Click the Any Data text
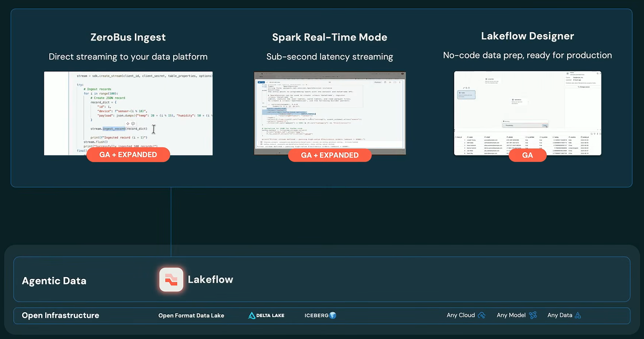 pyautogui.click(x=560, y=315)
